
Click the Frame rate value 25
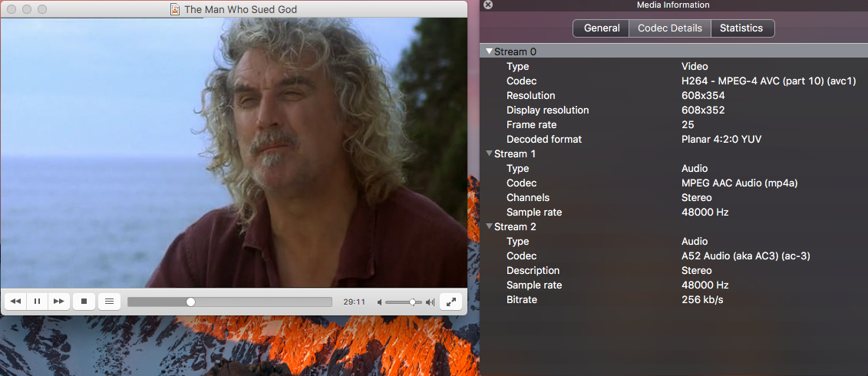click(688, 124)
